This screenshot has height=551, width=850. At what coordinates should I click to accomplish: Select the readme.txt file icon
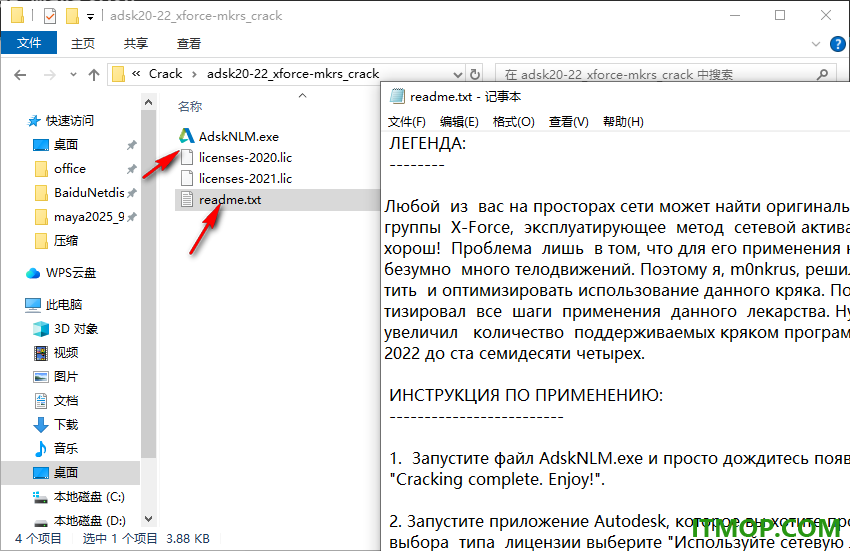[187, 200]
